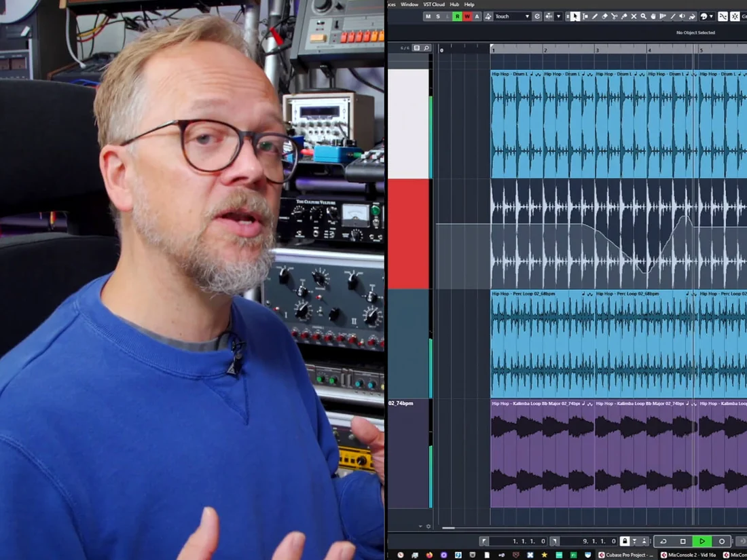Screen dimensions: 747x560
Task: Go to left locator position icon
Action: (484, 542)
